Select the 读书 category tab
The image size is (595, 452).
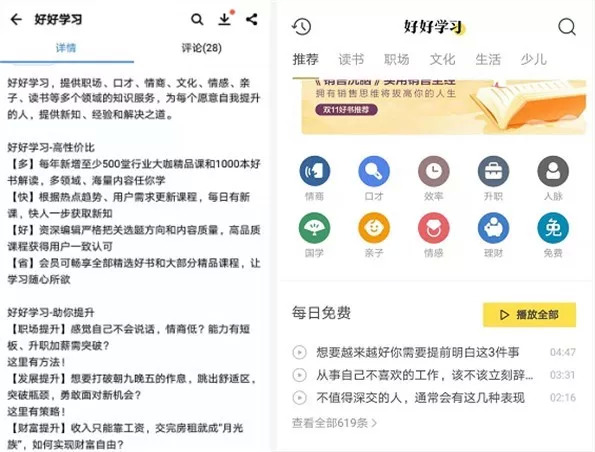click(351, 60)
